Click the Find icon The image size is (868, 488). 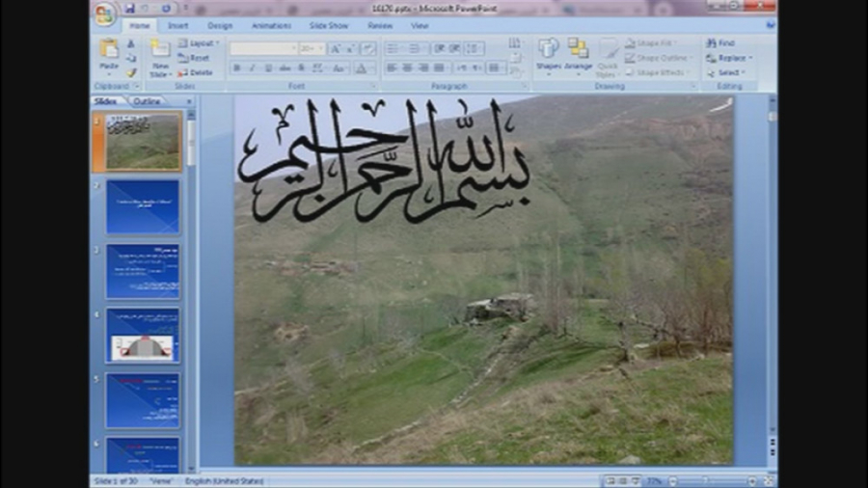click(720, 43)
